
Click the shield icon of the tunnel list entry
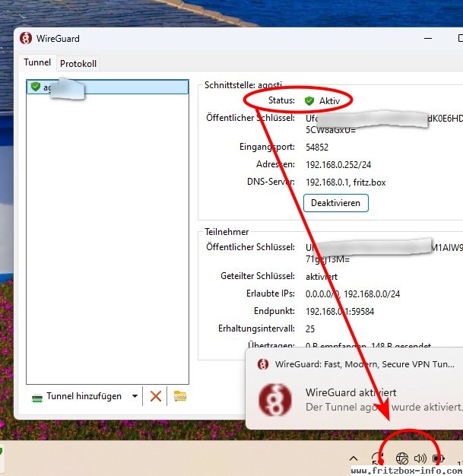click(36, 87)
